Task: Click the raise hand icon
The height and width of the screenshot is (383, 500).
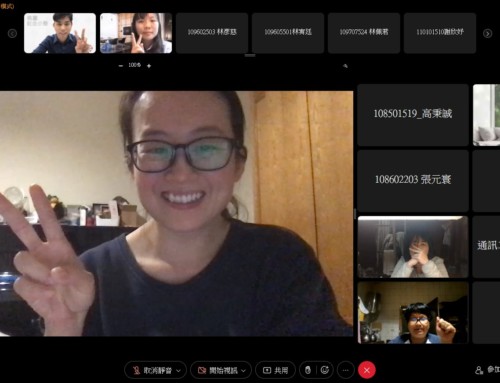Action: click(308, 370)
